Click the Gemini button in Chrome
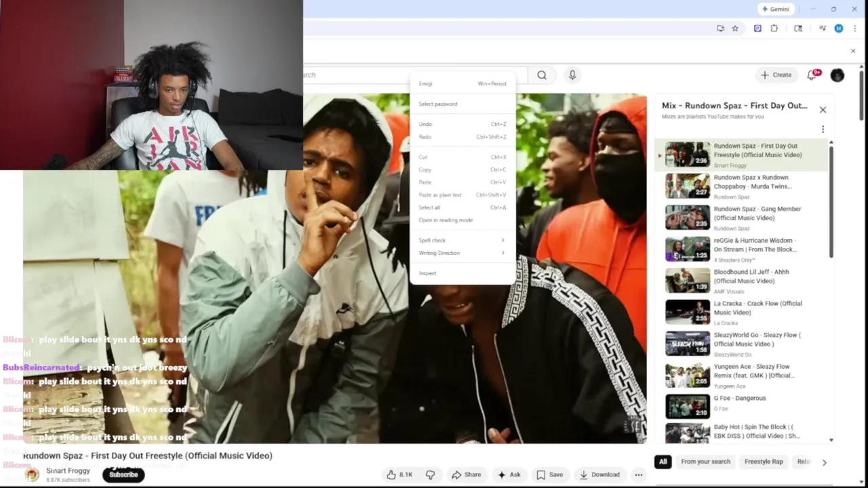This screenshot has width=868, height=488. point(776,9)
